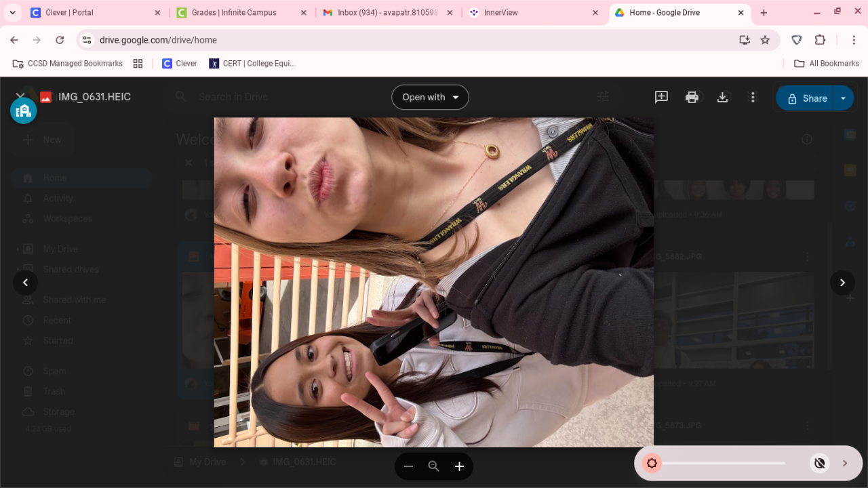Bookmark this page with the star icon
Image resolution: width=868 pixels, height=488 pixels.
tap(765, 40)
